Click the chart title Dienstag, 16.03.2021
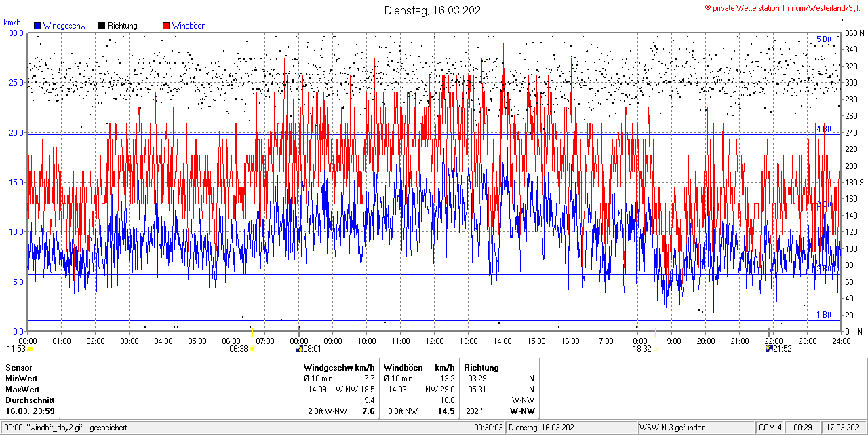The image size is (868, 435). [x=434, y=10]
